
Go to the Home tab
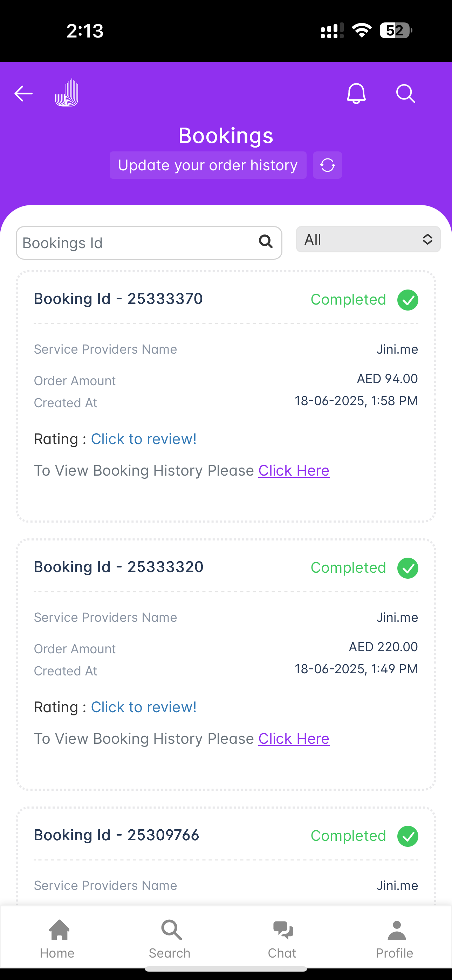(57, 939)
